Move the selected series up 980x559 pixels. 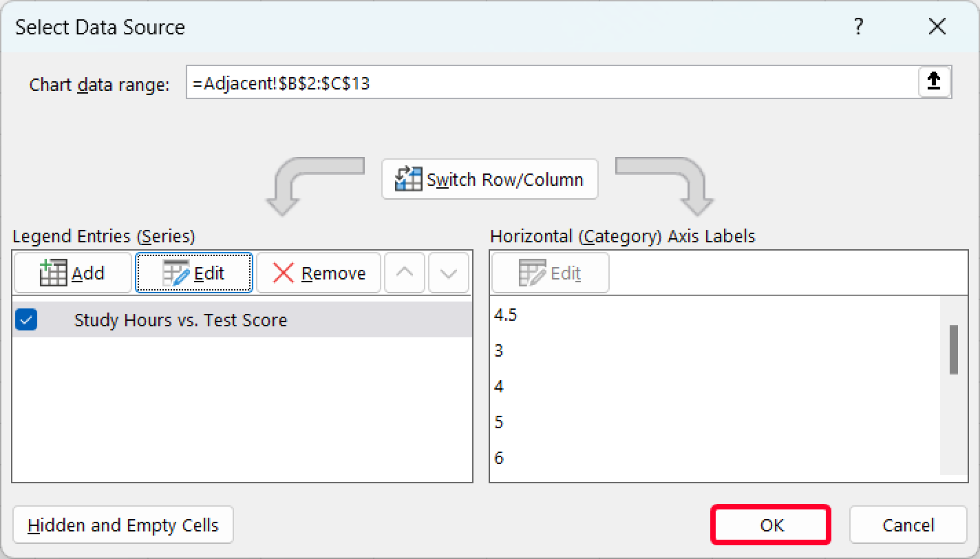tap(404, 273)
